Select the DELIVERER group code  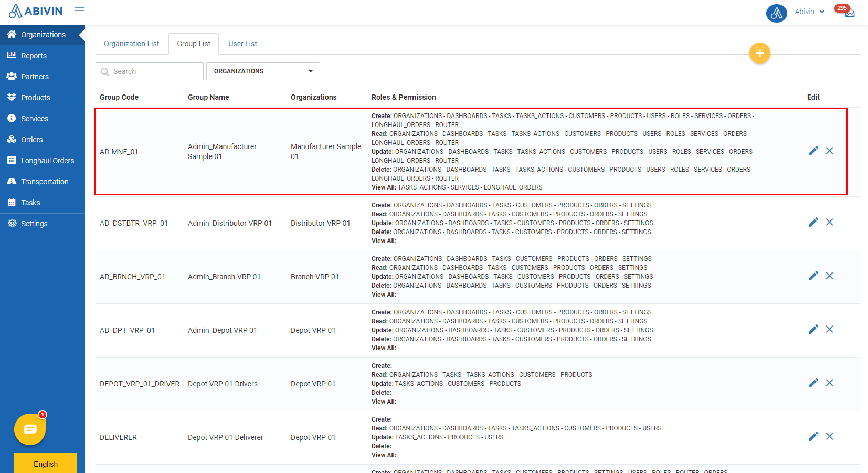coord(119,437)
